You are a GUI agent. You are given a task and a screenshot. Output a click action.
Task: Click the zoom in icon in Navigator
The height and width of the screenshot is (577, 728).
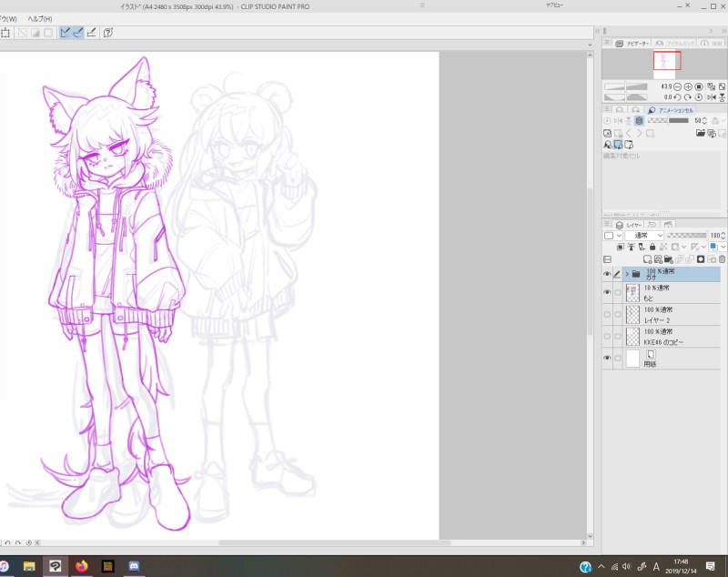click(x=687, y=86)
